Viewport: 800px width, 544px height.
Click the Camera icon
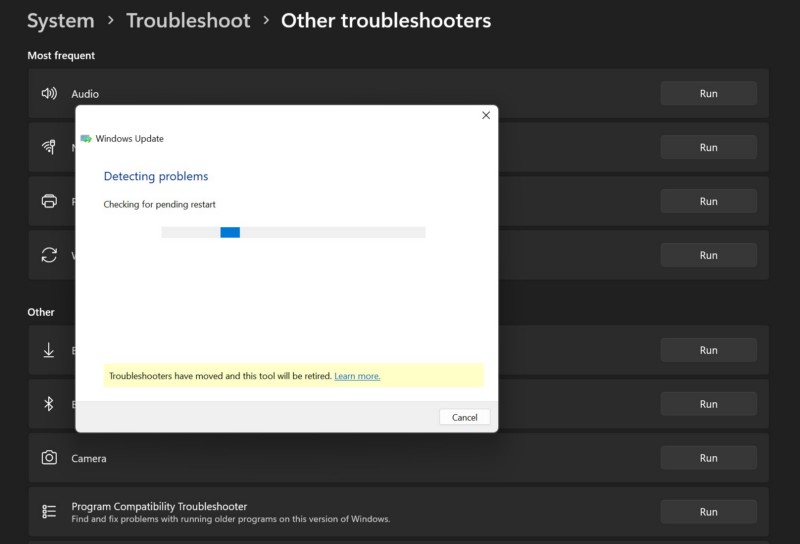(x=49, y=458)
